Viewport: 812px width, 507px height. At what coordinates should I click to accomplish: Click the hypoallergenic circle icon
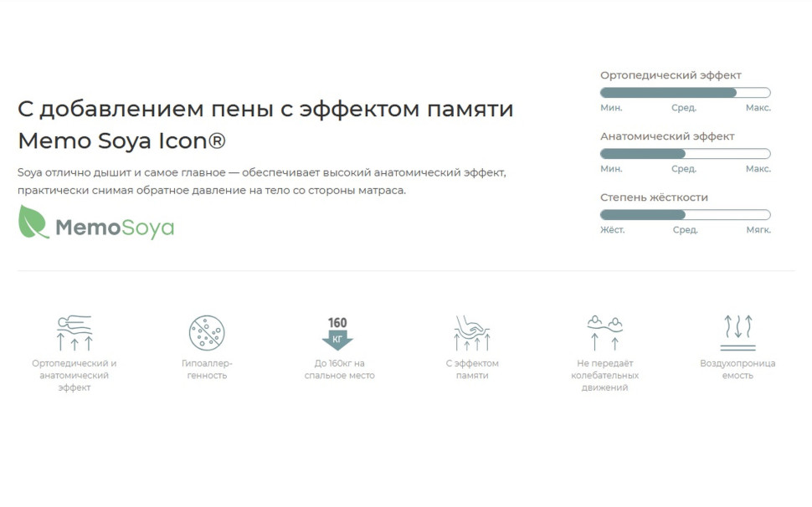(x=206, y=332)
